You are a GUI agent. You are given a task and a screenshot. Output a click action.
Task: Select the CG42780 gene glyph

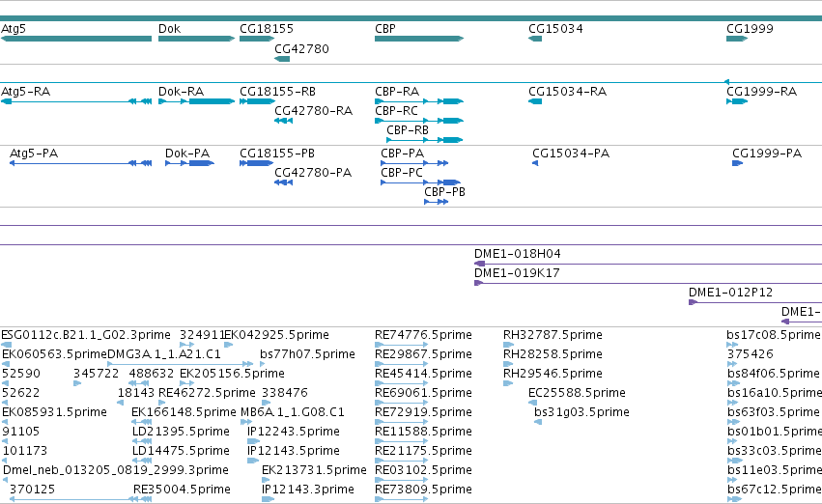[282, 59]
